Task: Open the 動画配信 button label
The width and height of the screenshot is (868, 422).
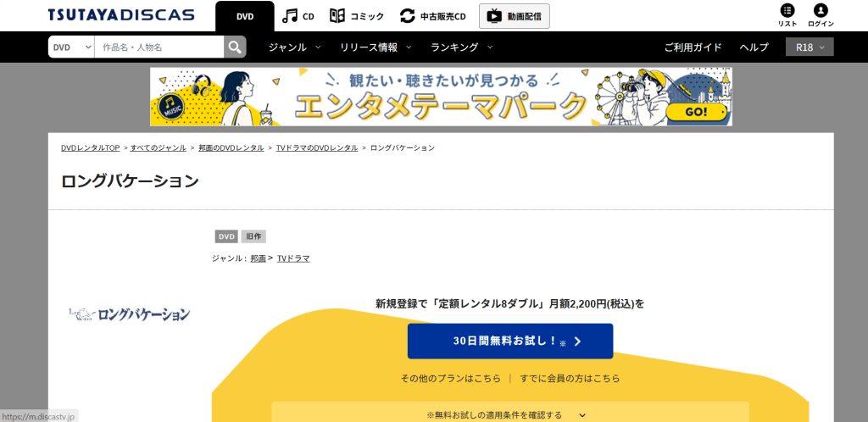Action: [524, 16]
